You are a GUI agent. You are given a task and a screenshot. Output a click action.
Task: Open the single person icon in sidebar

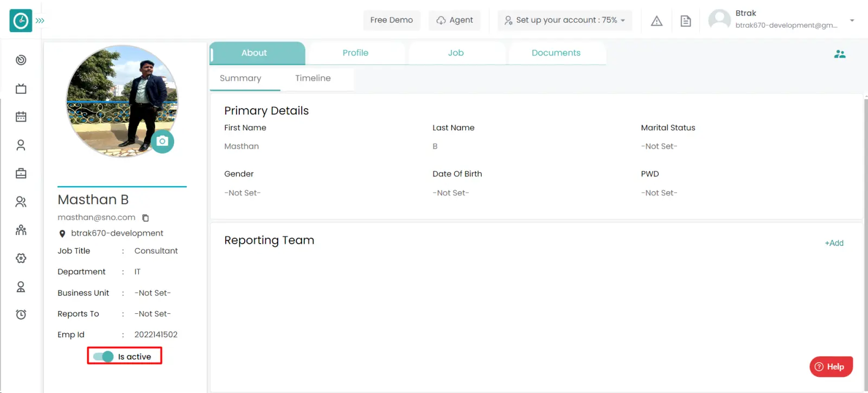pyautogui.click(x=21, y=145)
